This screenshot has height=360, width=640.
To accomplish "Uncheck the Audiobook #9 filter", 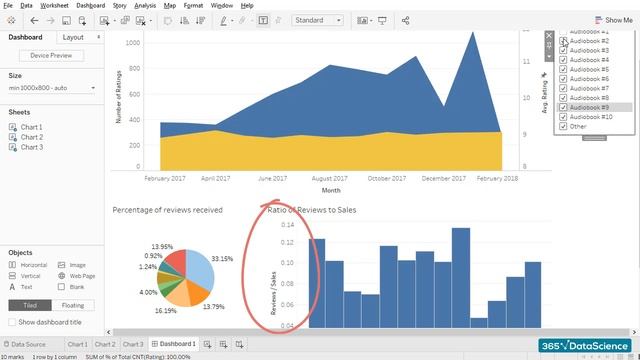I will (x=563, y=107).
